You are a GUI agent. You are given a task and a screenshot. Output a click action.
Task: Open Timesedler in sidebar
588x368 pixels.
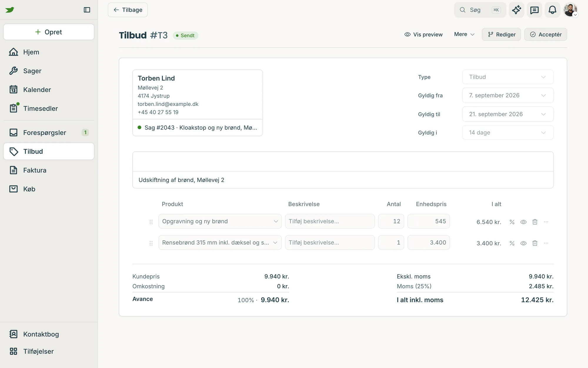[x=49, y=109]
